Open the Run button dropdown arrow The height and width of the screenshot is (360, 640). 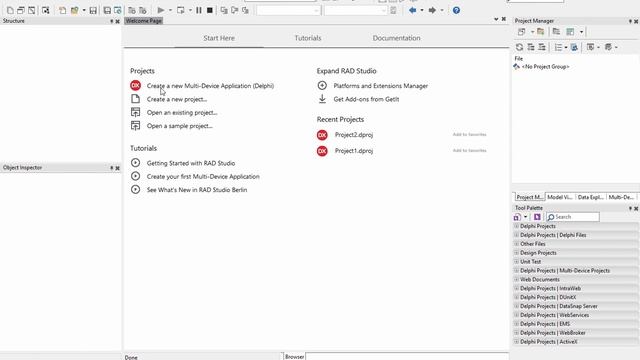pos(170,10)
